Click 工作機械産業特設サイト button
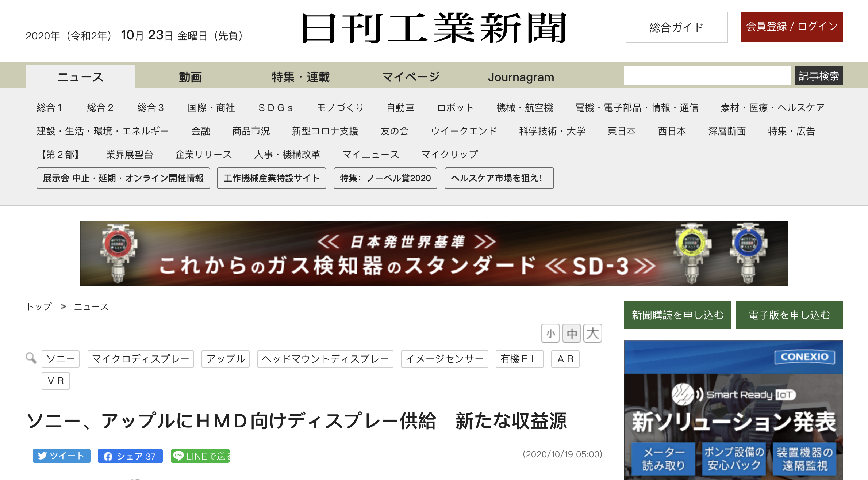The width and height of the screenshot is (868, 480). coord(271,178)
